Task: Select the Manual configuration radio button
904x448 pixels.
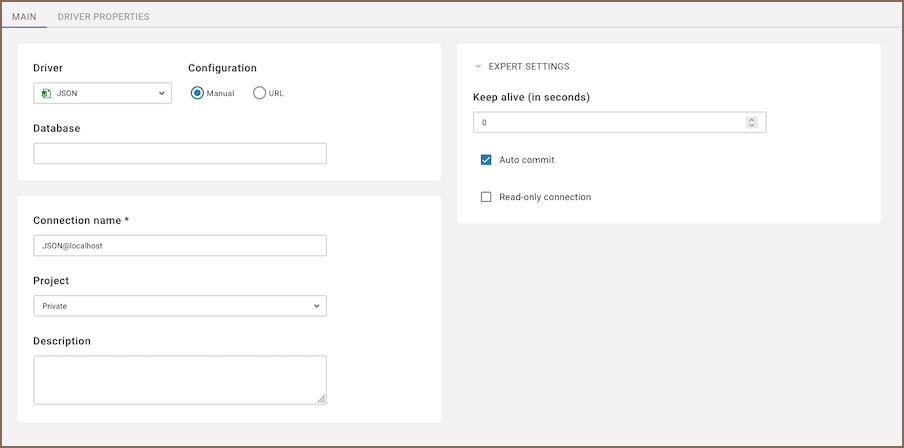Action: (197, 93)
